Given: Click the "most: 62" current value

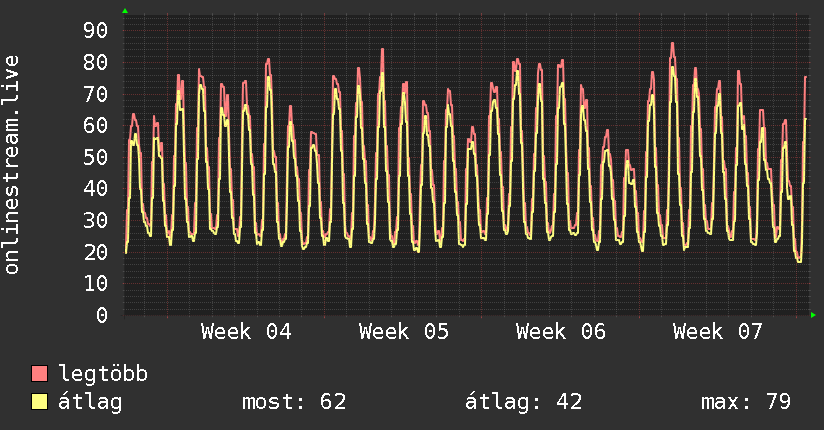Looking at the screenshot, I should 294,402.
